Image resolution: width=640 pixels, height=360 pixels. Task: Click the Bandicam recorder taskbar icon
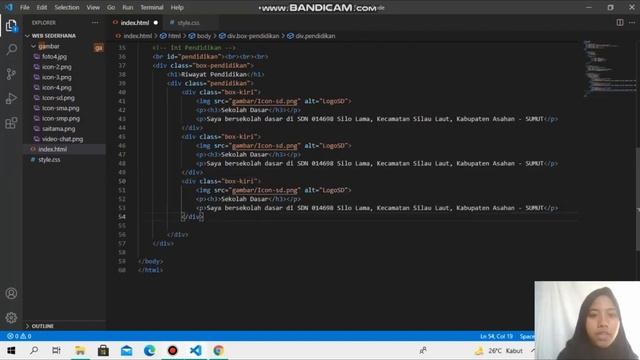coord(173,351)
